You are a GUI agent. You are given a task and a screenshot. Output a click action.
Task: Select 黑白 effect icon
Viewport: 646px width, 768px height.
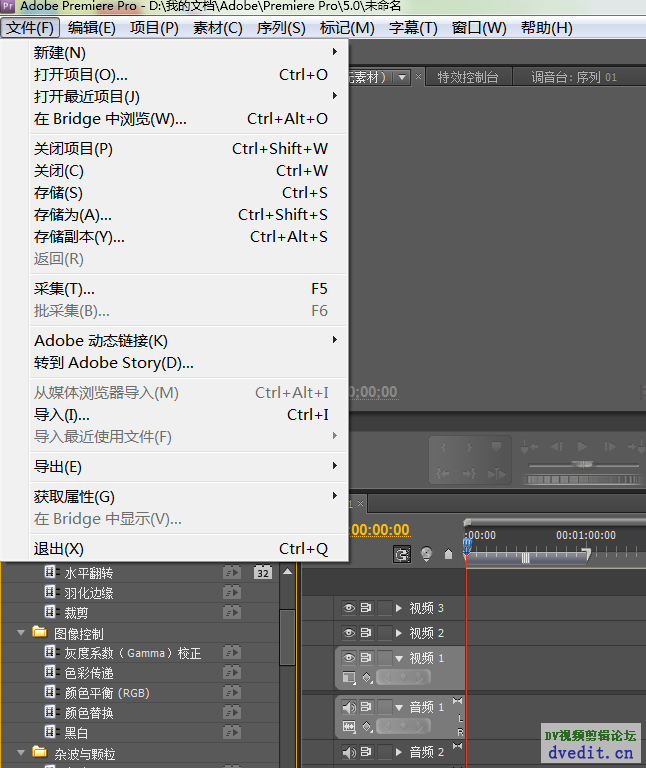coord(51,732)
